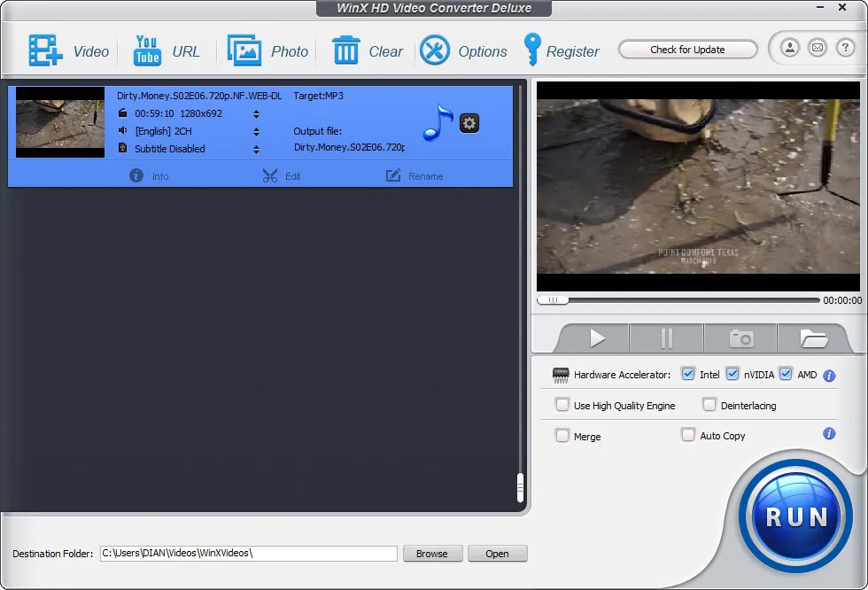Screen dimensions: 868x590
Task: Toggle the Deinterlacing checkbox
Action: pos(709,405)
